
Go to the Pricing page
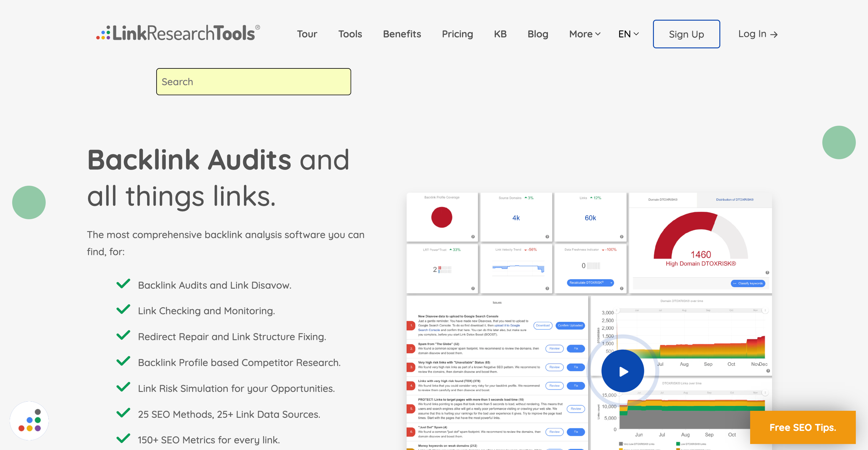click(457, 34)
